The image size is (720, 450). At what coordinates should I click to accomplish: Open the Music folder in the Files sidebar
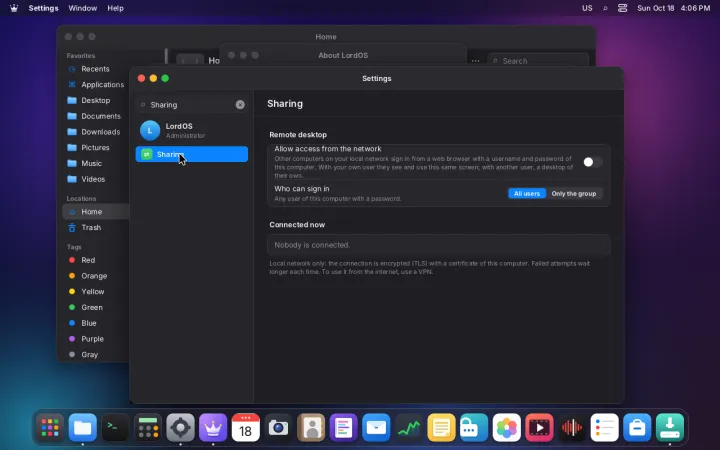[x=95, y=163]
